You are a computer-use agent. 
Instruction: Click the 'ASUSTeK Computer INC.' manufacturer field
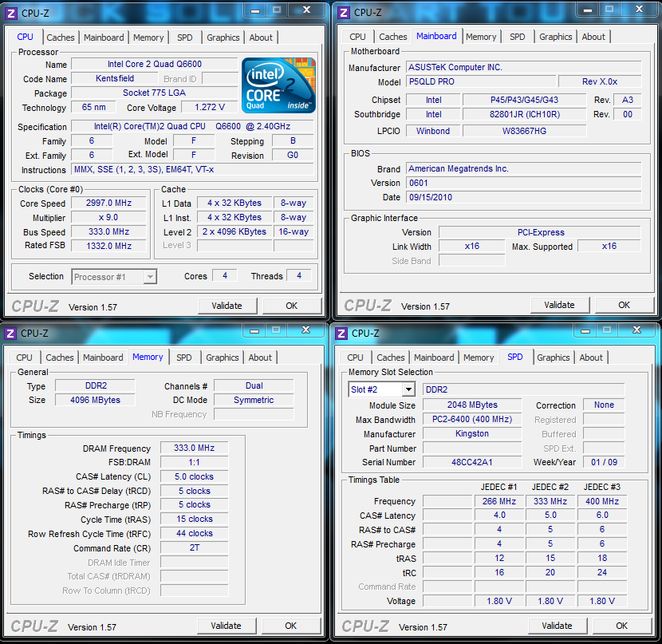(x=523, y=67)
